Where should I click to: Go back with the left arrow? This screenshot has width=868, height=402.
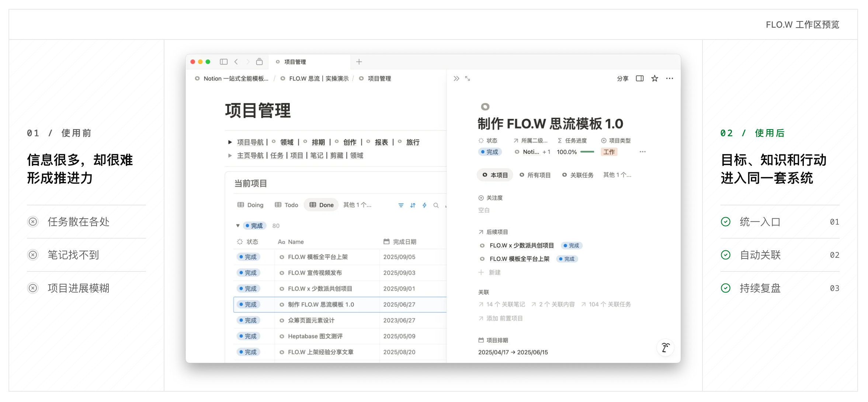pos(236,62)
